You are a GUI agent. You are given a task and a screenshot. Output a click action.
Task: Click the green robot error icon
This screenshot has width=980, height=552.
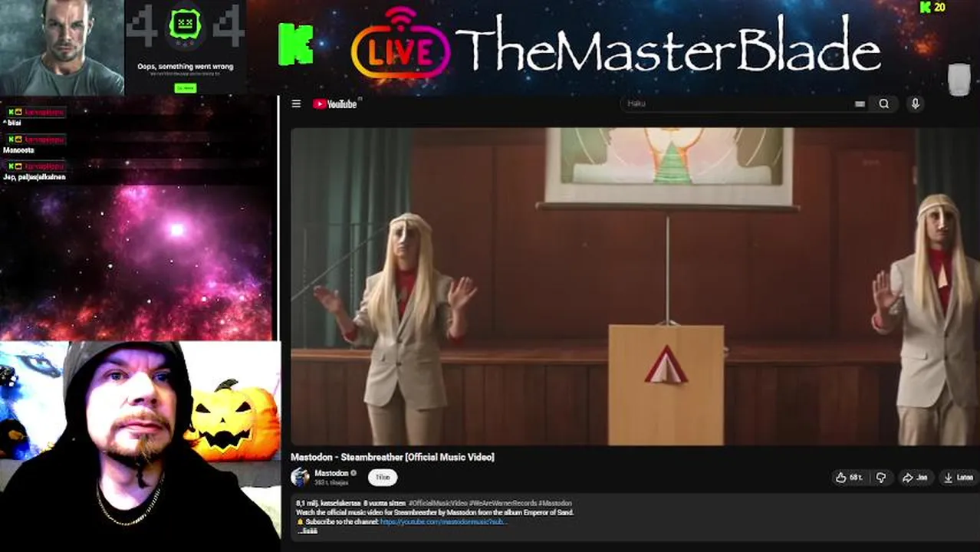(x=185, y=25)
